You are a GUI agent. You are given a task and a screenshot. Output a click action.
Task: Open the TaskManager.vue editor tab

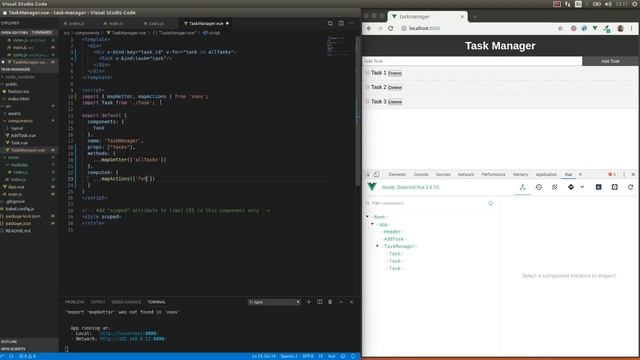point(206,23)
